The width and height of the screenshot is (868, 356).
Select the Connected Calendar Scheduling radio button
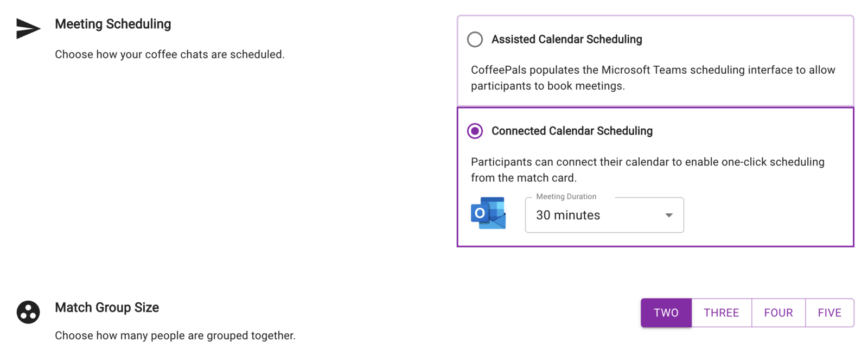pos(475,131)
